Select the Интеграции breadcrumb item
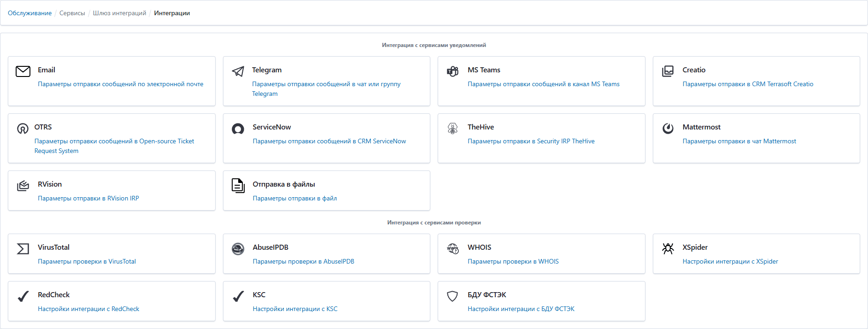868x329 pixels. click(172, 13)
